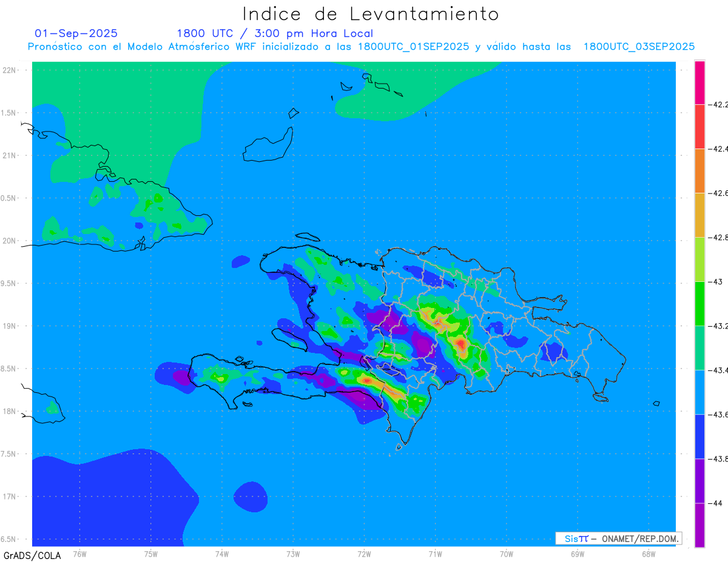
Task: Click the '71W' longitude label
Action: pos(435,553)
